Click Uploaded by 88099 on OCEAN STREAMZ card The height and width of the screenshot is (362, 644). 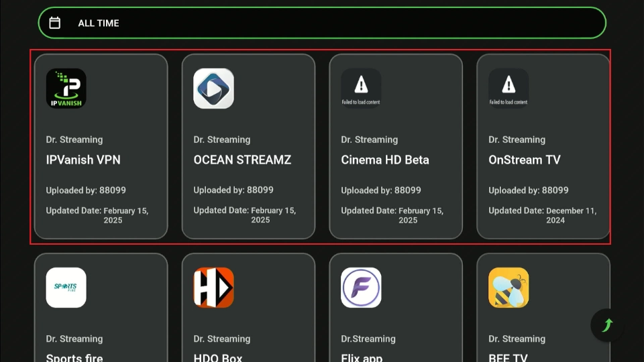(233, 190)
